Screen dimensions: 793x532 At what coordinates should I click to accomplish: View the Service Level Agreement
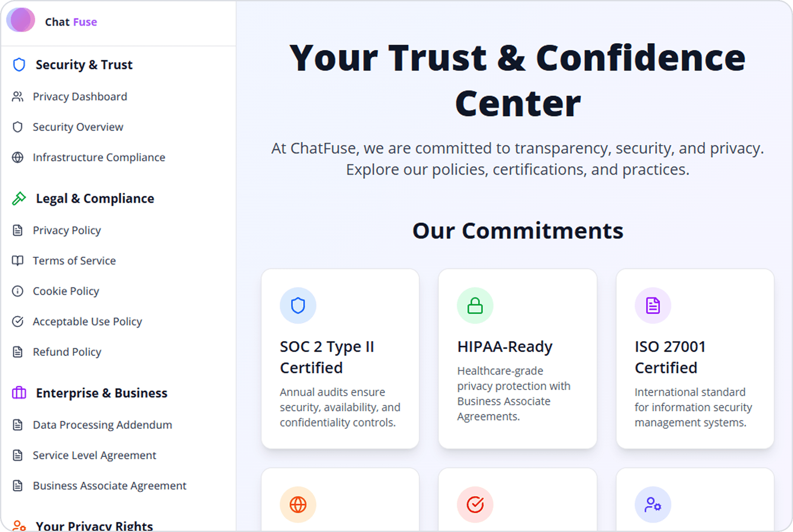point(94,455)
